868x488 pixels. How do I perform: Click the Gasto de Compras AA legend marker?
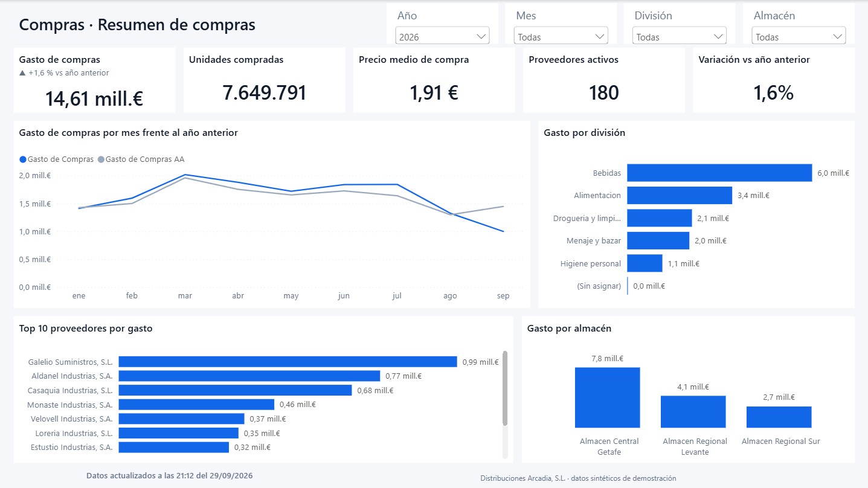point(101,159)
